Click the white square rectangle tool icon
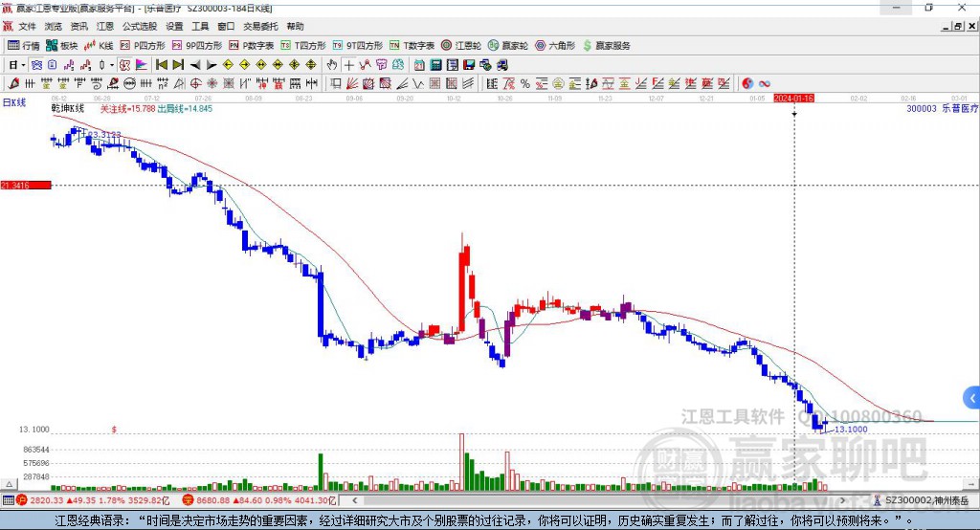The height and width of the screenshot is (530, 980). pyautogui.click(x=336, y=83)
